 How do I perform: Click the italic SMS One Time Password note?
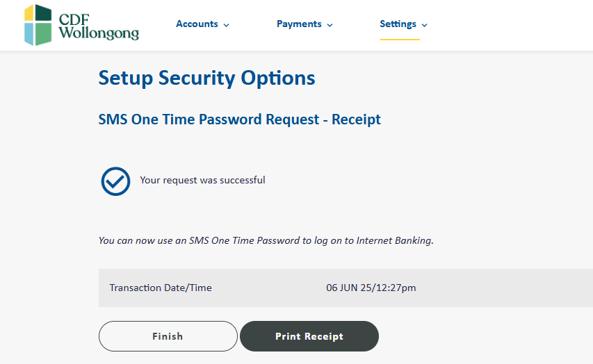click(x=266, y=241)
